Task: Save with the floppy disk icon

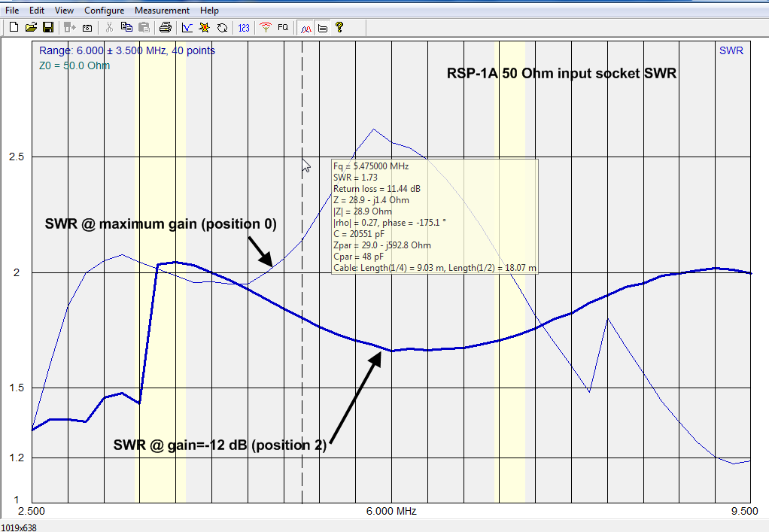Action: (x=48, y=27)
